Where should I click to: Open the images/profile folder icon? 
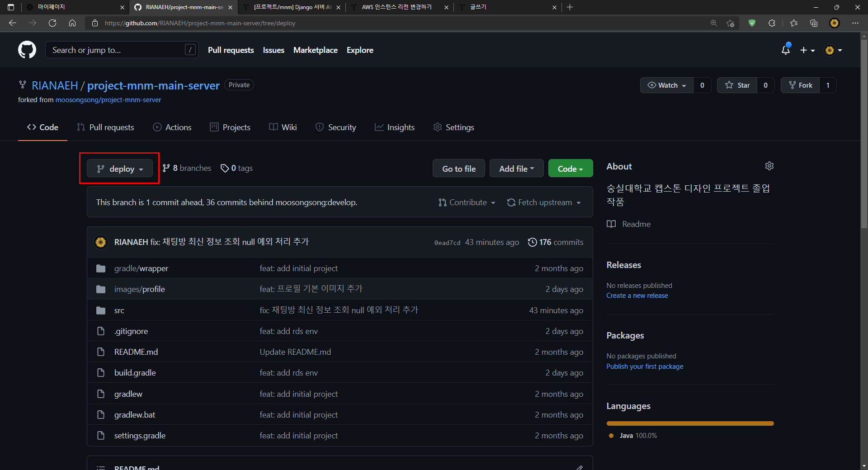tap(101, 289)
